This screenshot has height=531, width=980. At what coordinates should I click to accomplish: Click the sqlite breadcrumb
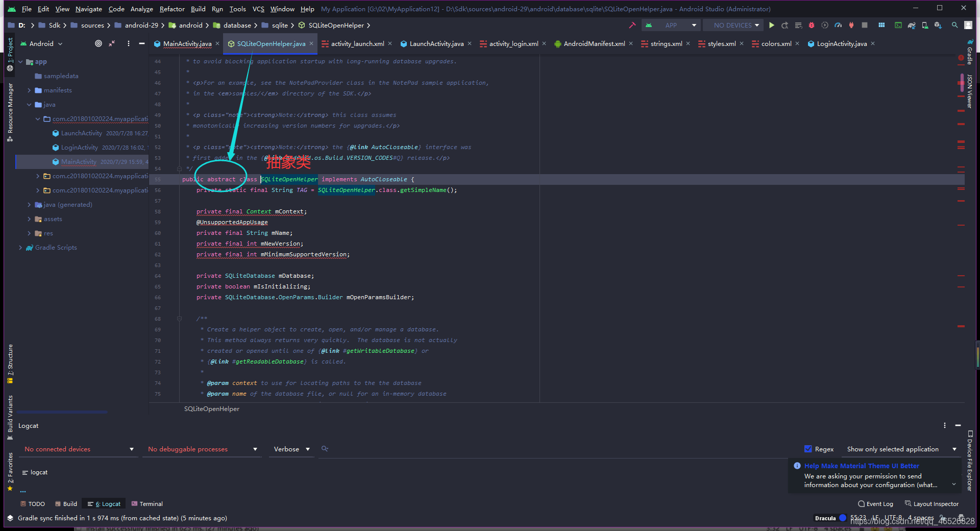(280, 25)
